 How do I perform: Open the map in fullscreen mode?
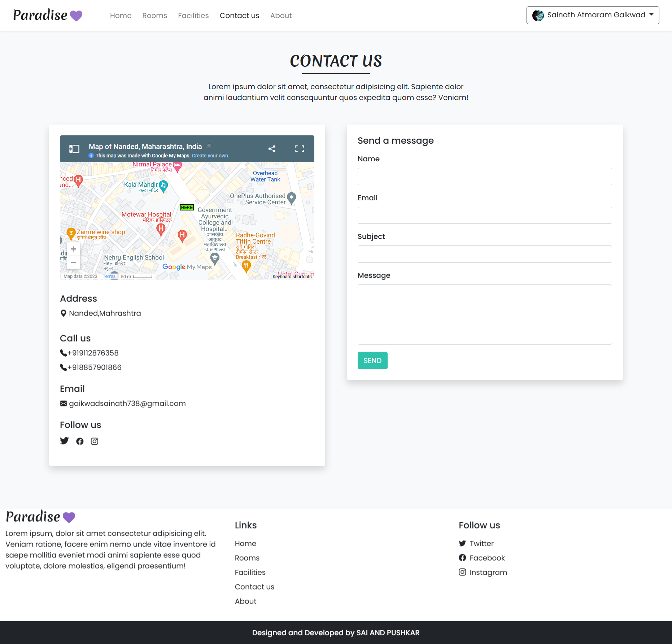click(300, 148)
